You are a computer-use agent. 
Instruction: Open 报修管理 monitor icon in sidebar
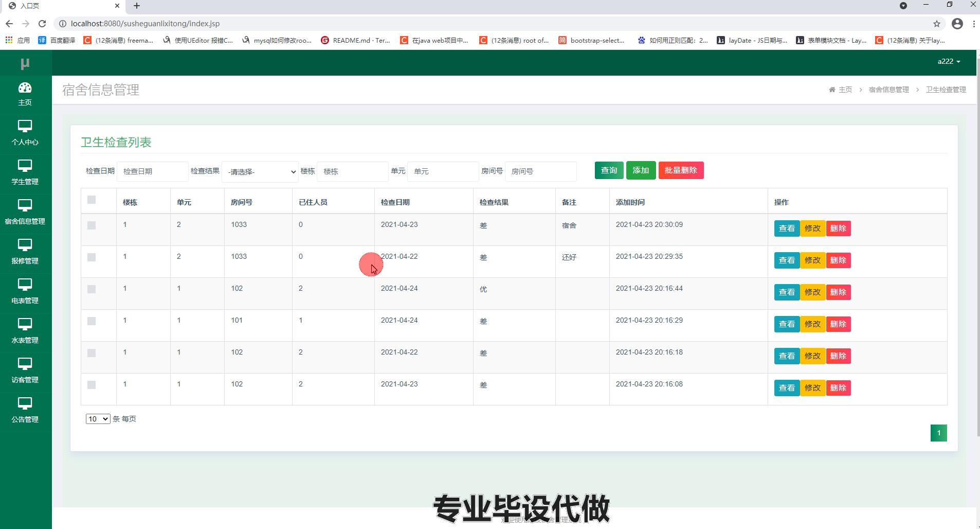coord(25,245)
